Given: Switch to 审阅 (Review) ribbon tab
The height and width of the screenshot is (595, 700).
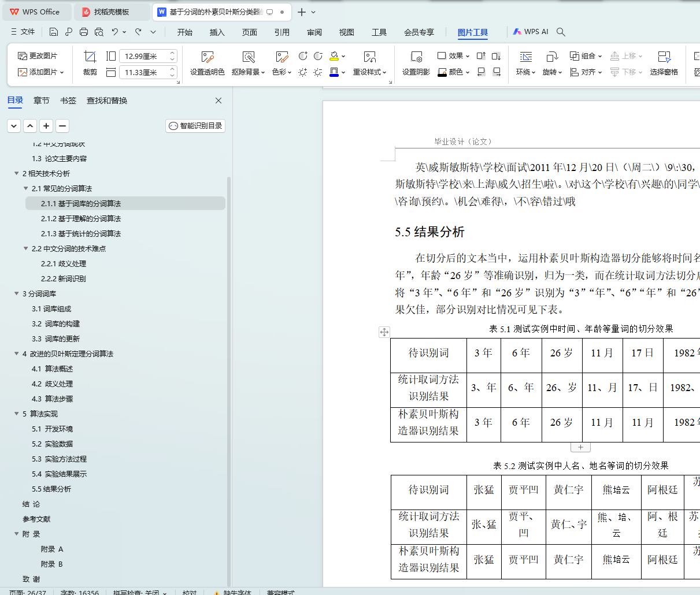Looking at the screenshot, I should coord(314,32).
